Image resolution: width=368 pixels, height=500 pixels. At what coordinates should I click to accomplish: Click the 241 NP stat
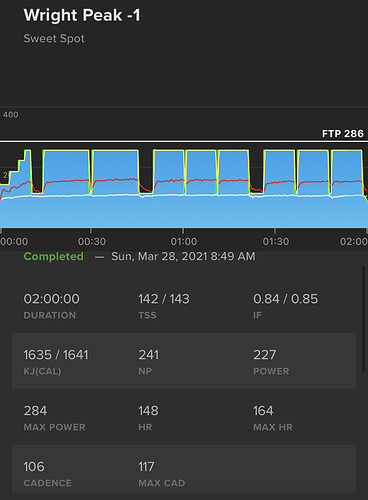click(149, 361)
